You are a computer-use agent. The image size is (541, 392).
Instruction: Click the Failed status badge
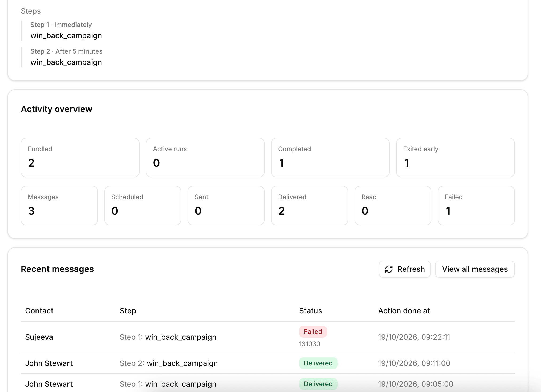pyautogui.click(x=313, y=331)
